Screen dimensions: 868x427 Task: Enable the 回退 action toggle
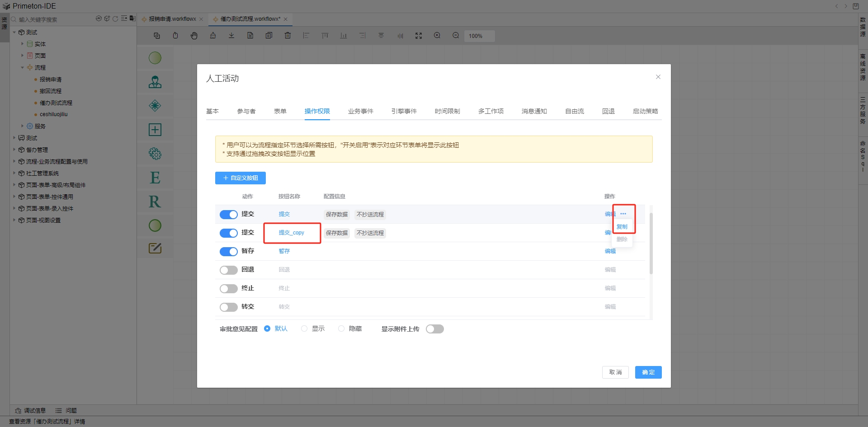(x=229, y=270)
